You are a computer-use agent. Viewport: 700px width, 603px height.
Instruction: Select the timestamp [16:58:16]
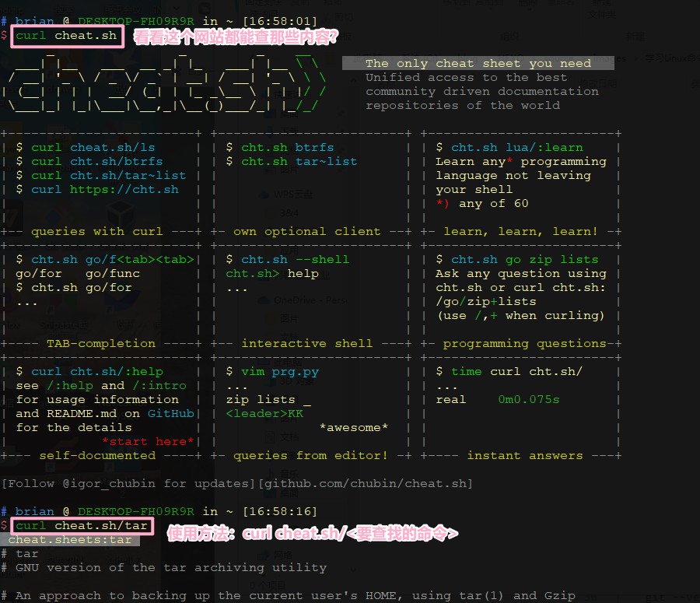(x=280, y=511)
